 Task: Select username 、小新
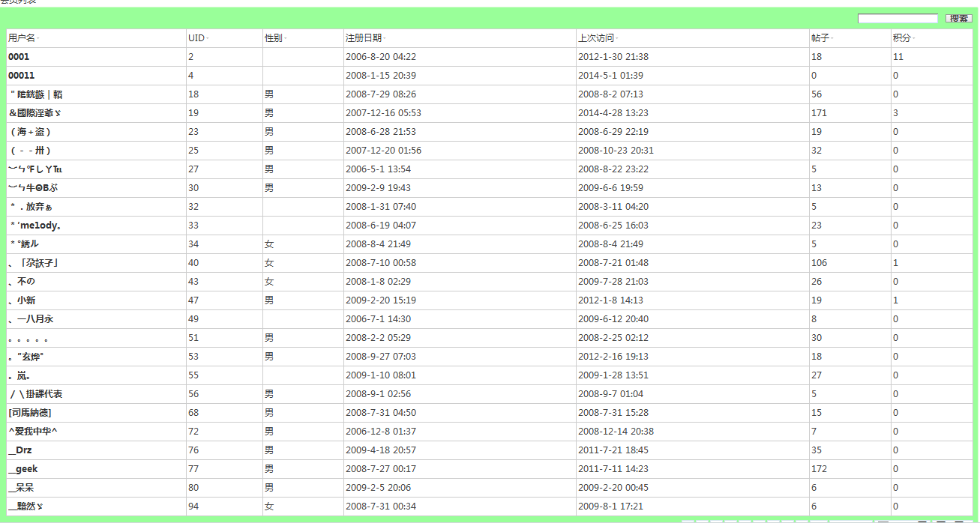[x=22, y=300]
